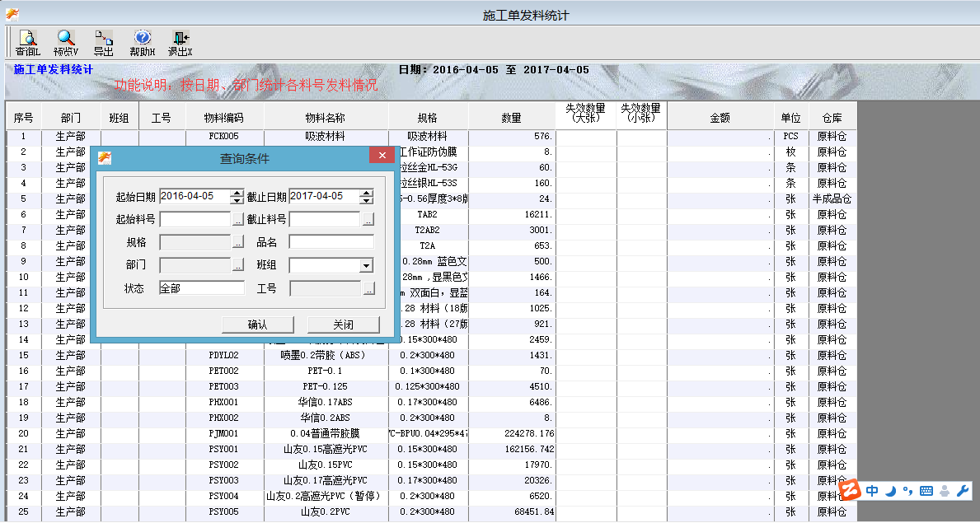Click the 工号 column header
Screen dimensions: 980x523
162,117
